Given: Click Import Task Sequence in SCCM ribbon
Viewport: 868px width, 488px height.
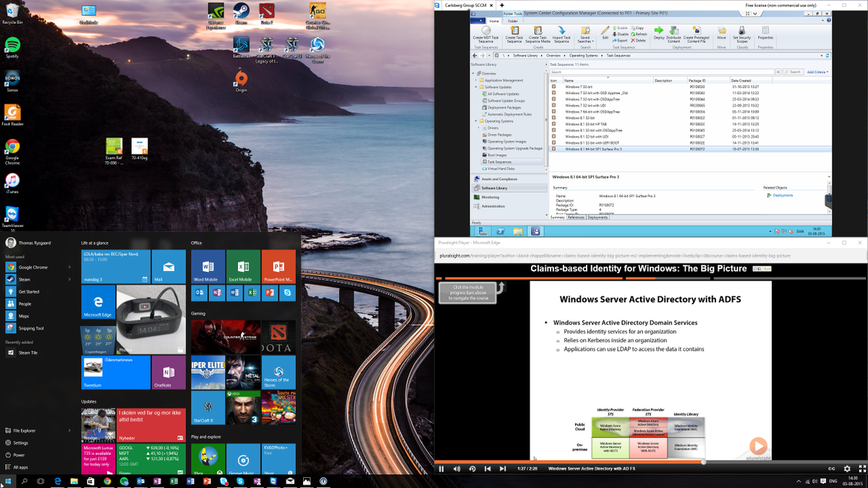Looking at the screenshot, I should click(x=561, y=35).
